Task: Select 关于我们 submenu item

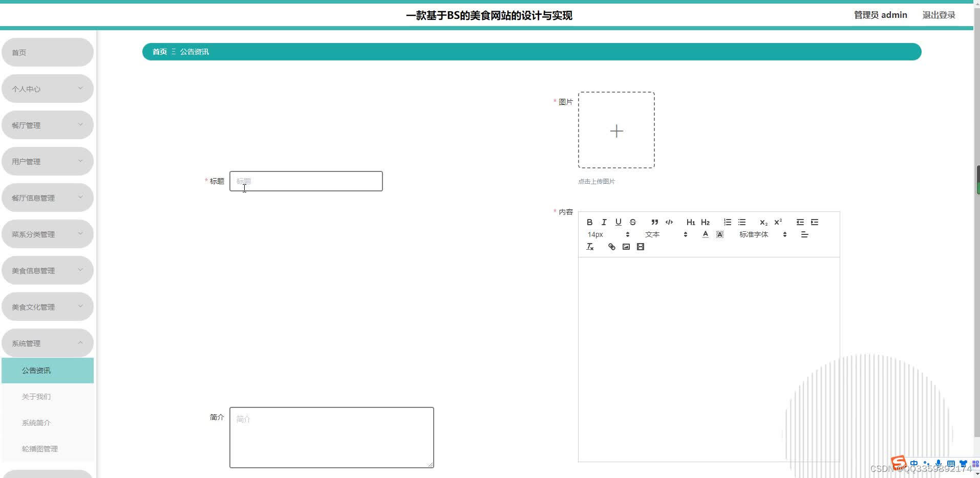Action: pyautogui.click(x=48, y=397)
